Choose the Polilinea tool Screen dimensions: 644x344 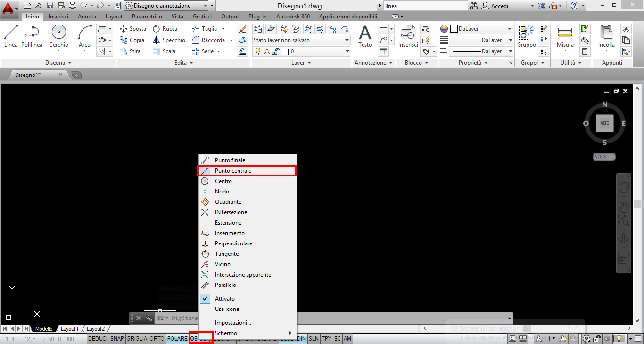32,36
